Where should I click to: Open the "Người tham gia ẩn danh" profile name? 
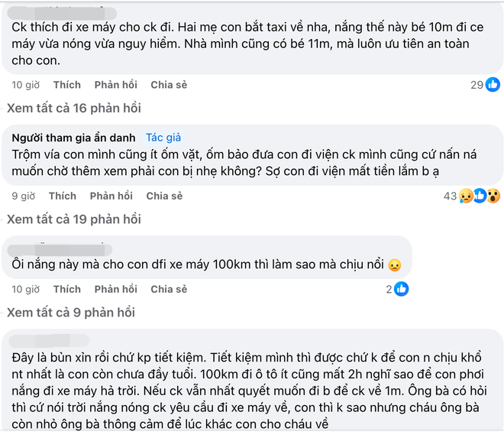74,138
